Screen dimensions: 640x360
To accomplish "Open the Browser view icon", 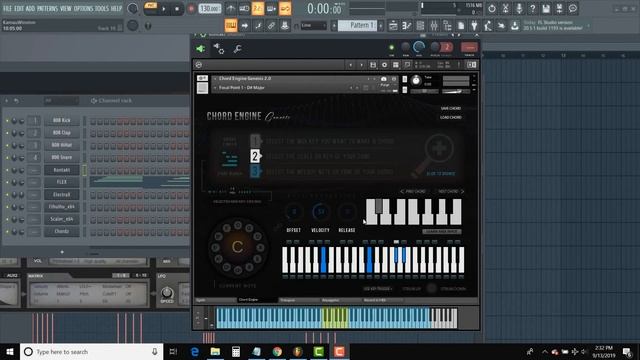I will tap(447, 26).
